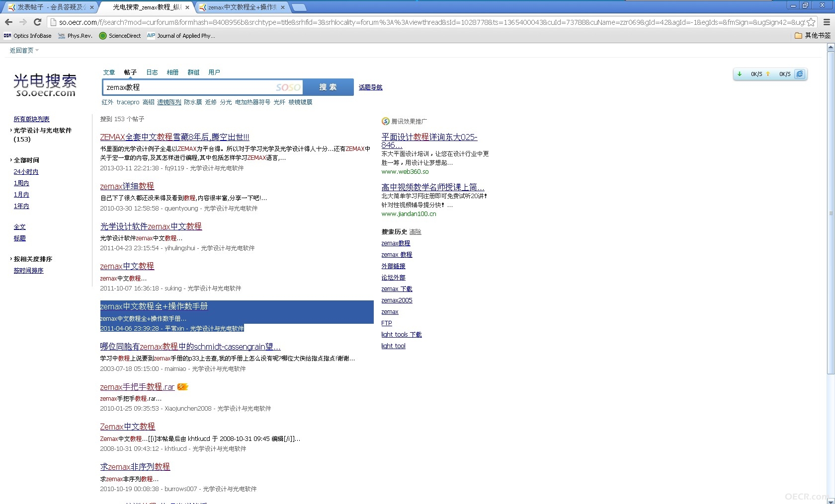This screenshot has width=835, height=504.
Task: Open the 光学设计软件zemax中文教程 result
Action: (x=151, y=226)
